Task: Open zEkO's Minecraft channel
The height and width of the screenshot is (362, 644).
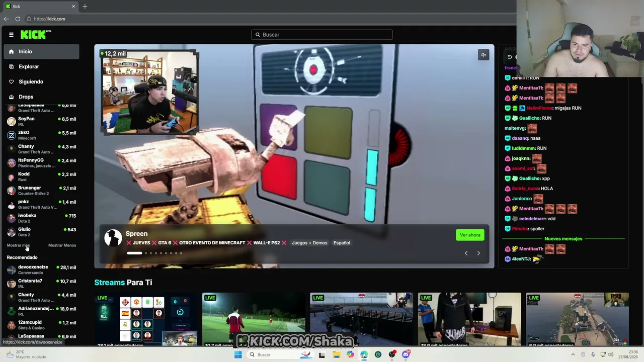Action: 41,135
